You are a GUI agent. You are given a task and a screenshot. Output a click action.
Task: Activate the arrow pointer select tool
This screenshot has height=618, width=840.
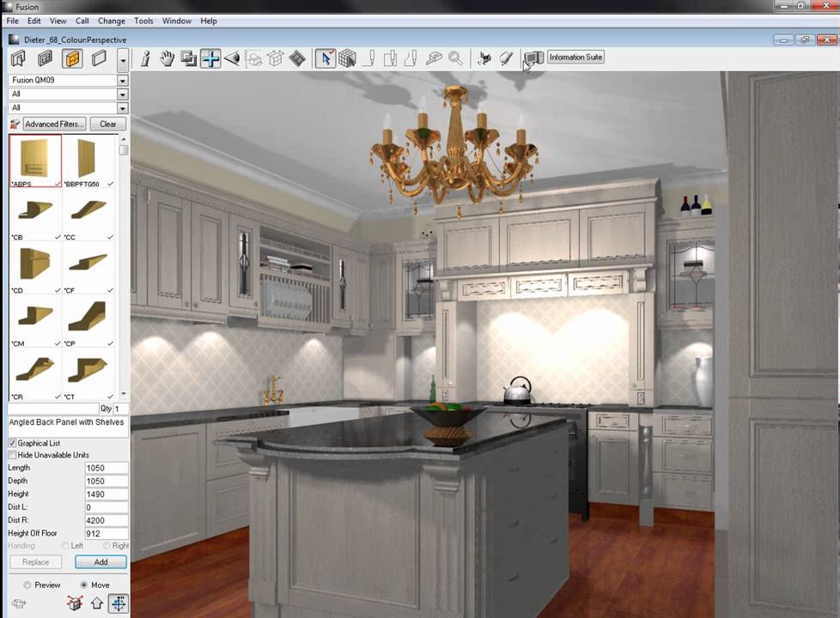(x=326, y=58)
